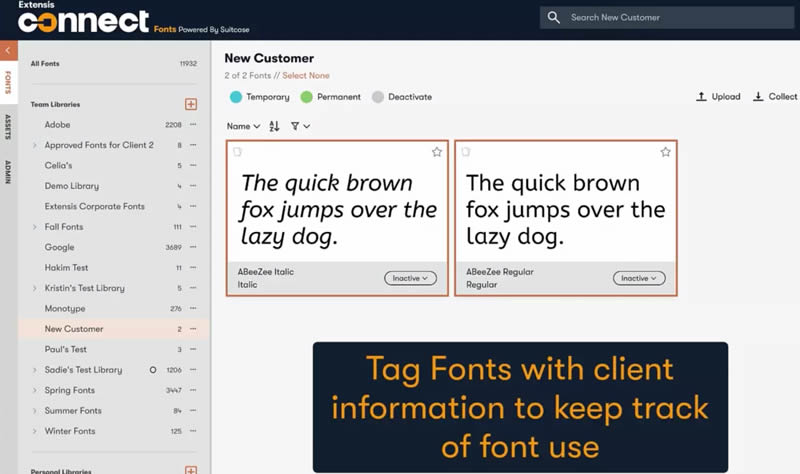Open more options for Winter Fonts
The width and height of the screenshot is (800, 474).
(193, 431)
